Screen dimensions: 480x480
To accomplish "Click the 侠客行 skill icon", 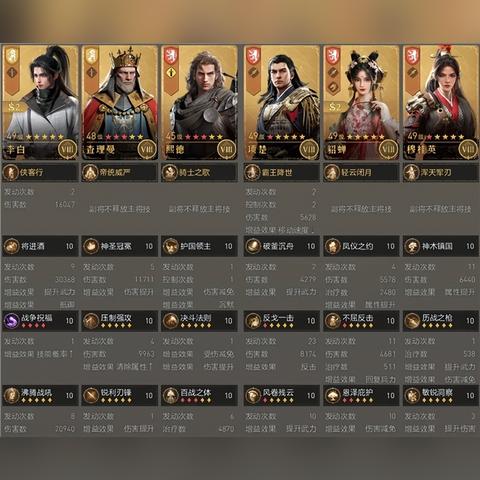I will pyautogui.click(x=11, y=172).
